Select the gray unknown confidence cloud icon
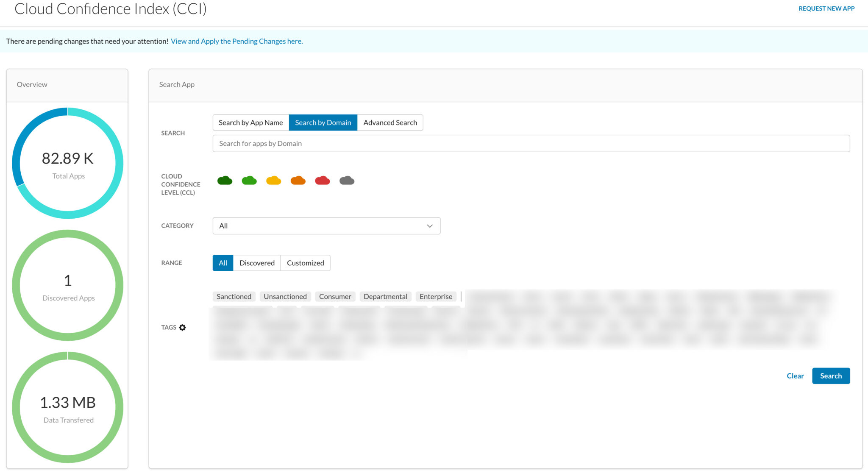This screenshot has height=473, width=868. point(347,180)
